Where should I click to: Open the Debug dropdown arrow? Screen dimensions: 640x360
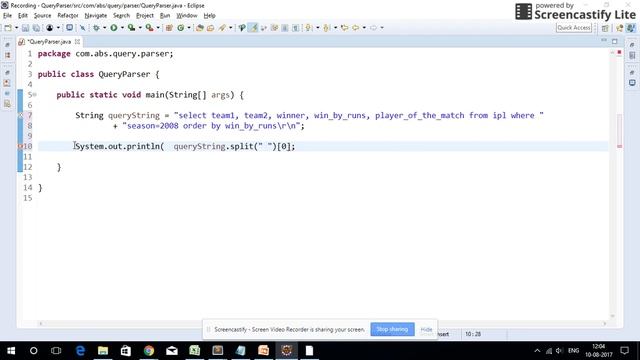tap(104, 28)
